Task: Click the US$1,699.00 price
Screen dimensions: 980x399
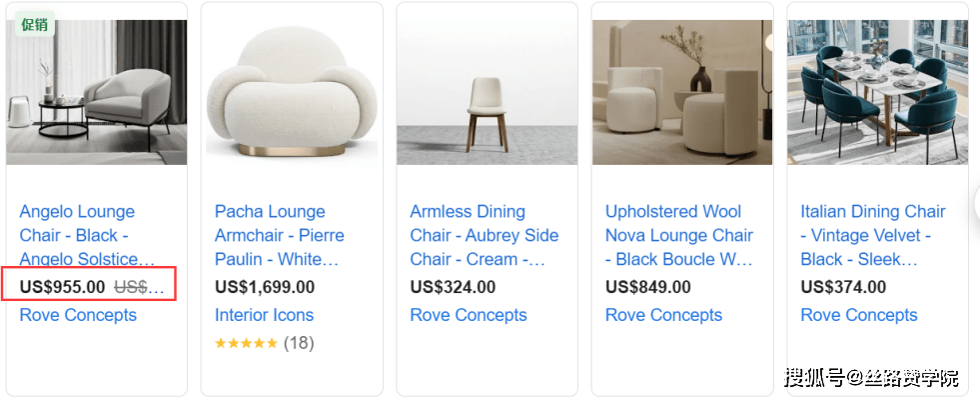Action: (x=265, y=287)
